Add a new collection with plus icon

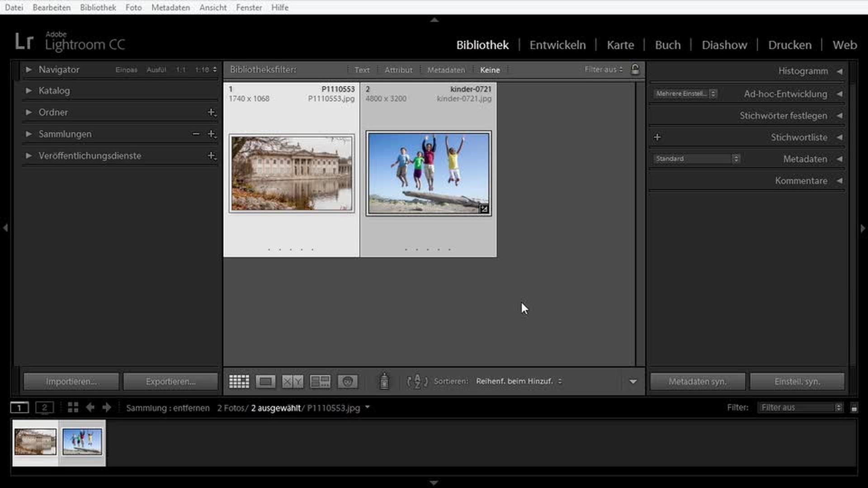coord(211,134)
